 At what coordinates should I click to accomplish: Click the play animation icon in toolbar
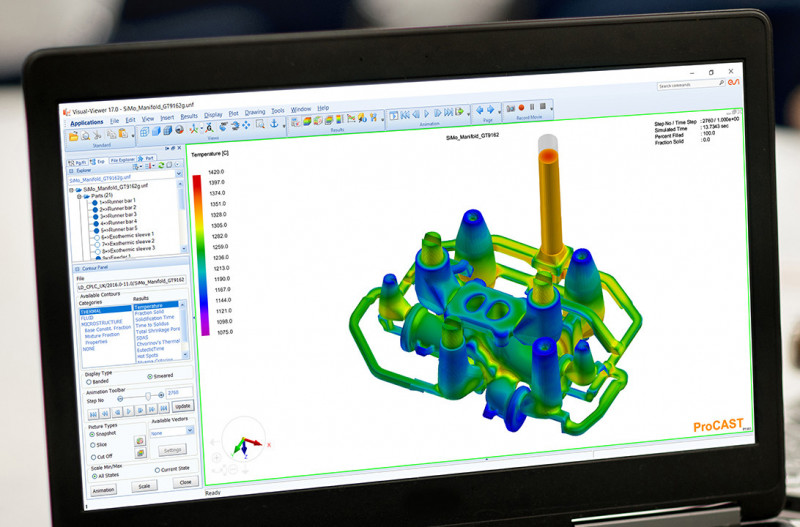(x=428, y=114)
